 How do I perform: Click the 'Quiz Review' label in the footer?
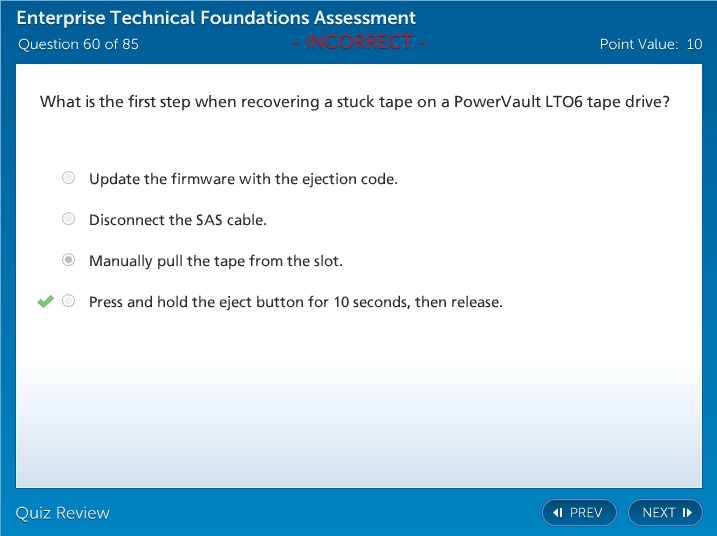click(62, 513)
